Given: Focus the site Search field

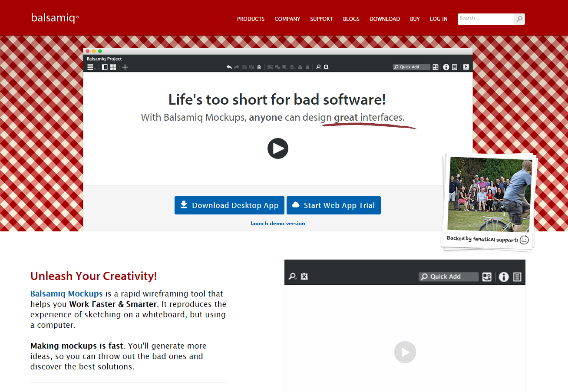Looking at the screenshot, I should pos(486,19).
